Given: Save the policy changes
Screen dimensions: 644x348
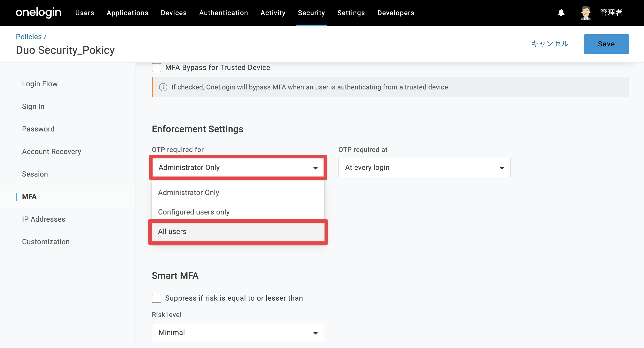Looking at the screenshot, I should (x=607, y=44).
